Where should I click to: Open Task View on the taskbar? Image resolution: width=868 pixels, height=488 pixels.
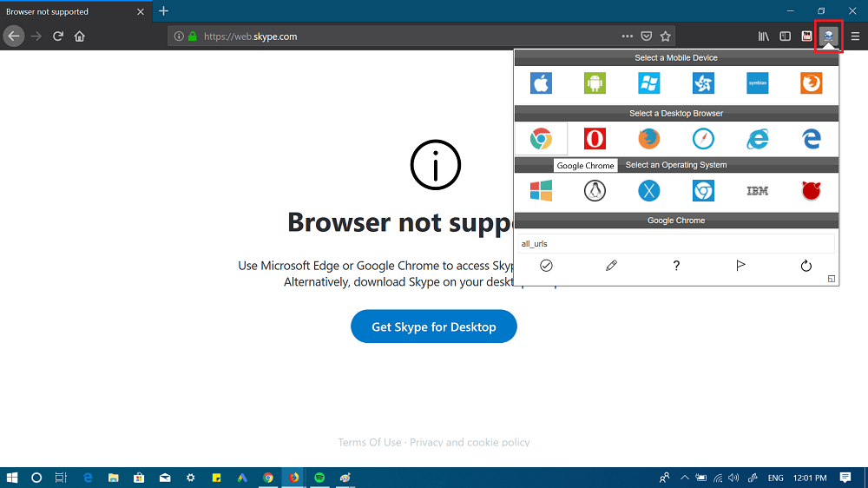point(61,478)
